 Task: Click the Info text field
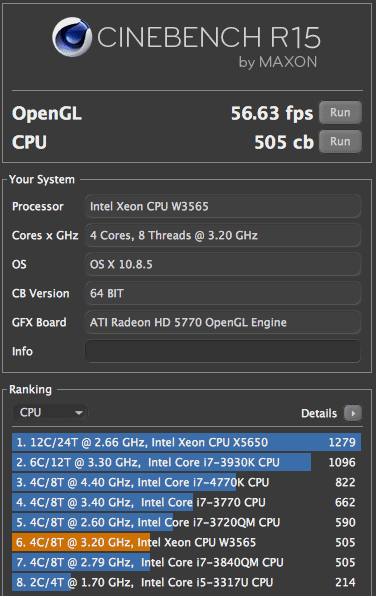(x=223, y=351)
